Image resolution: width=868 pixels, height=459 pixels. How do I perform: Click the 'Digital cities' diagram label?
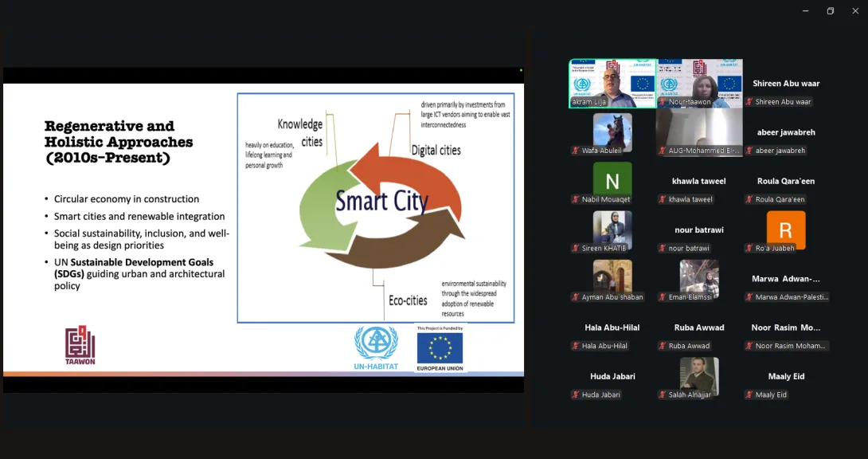coord(436,150)
